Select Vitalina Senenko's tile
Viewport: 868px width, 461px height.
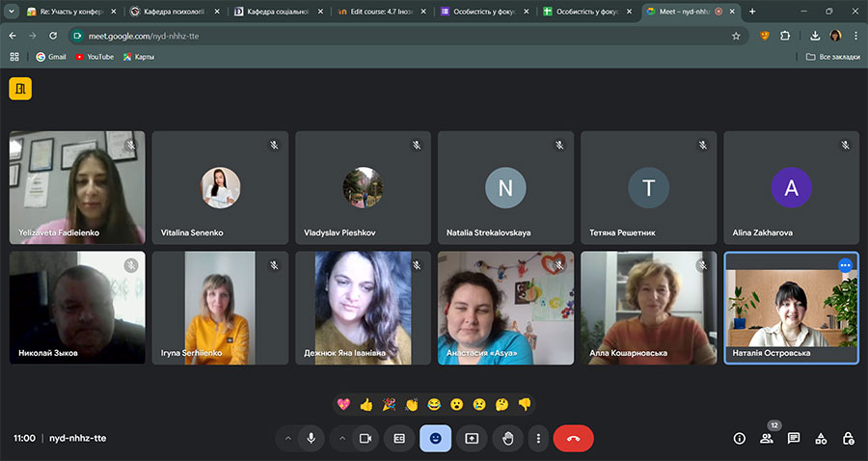point(220,188)
